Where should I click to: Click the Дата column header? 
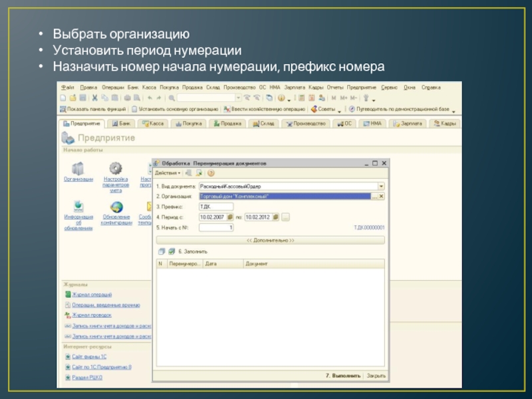coord(223,263)
